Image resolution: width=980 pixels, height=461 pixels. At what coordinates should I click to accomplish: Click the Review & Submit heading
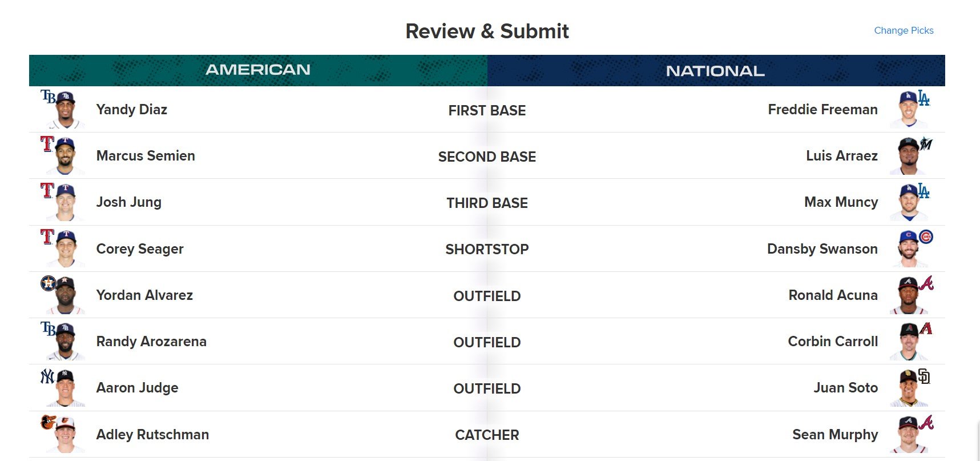[x=487, y=31]
